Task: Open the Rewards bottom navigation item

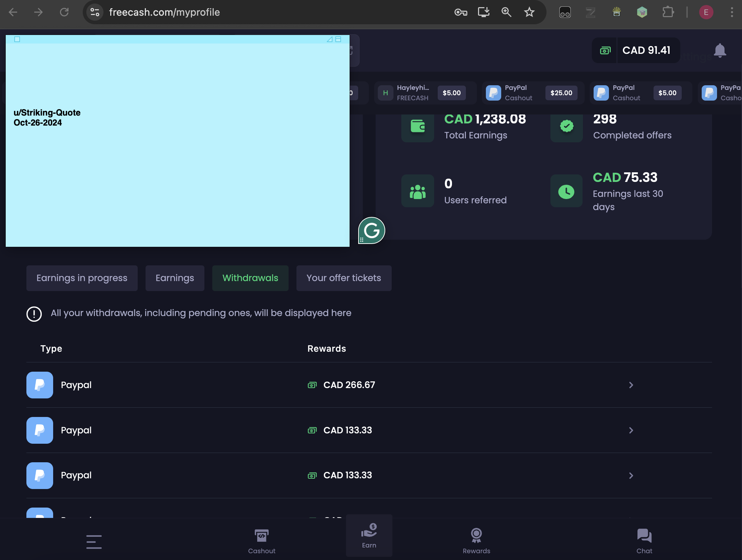Action: pyautogui.click(x=477, y=541)
